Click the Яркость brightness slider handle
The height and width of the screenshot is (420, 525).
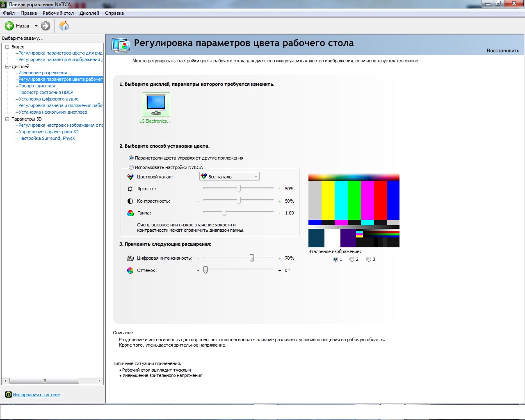pyautogui.click(x=239, y=189)
